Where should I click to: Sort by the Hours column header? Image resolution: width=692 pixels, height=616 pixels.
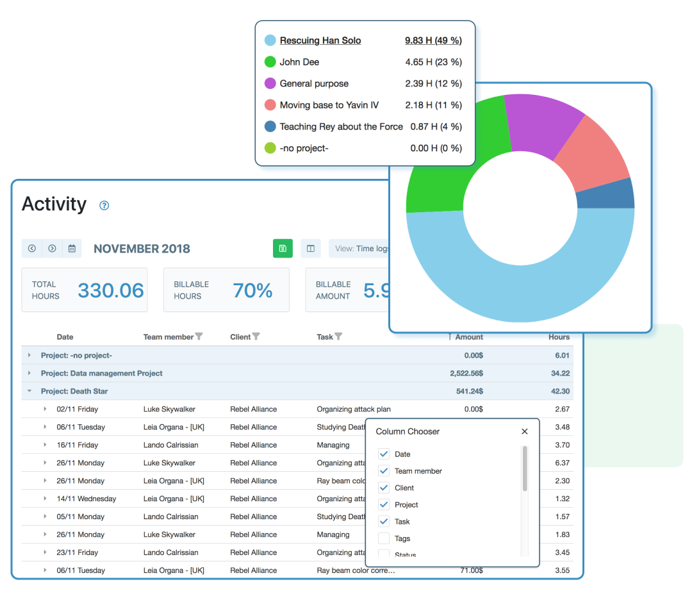(x=559, y=337)
